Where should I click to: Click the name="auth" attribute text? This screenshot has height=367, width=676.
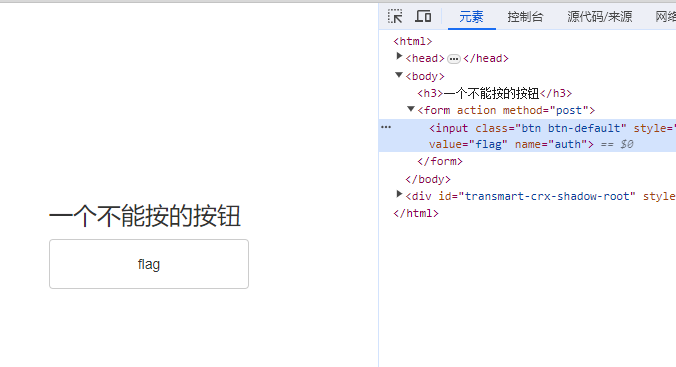point(551,144)
